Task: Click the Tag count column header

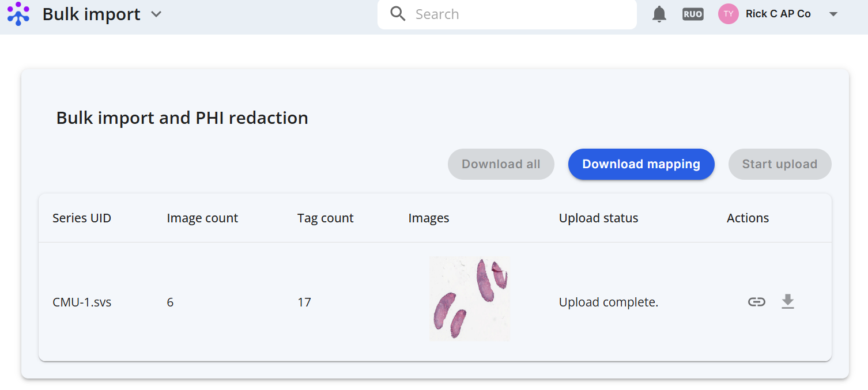Action: point(326,218)
